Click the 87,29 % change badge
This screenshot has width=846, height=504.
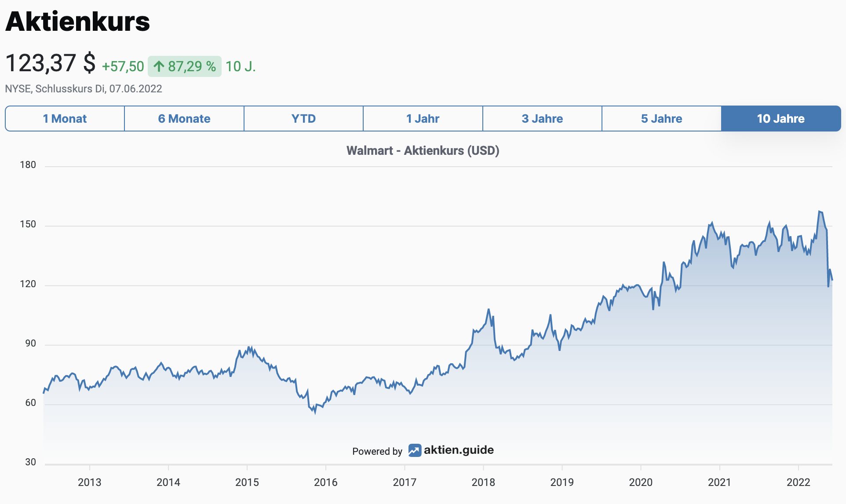pos(185,66)
